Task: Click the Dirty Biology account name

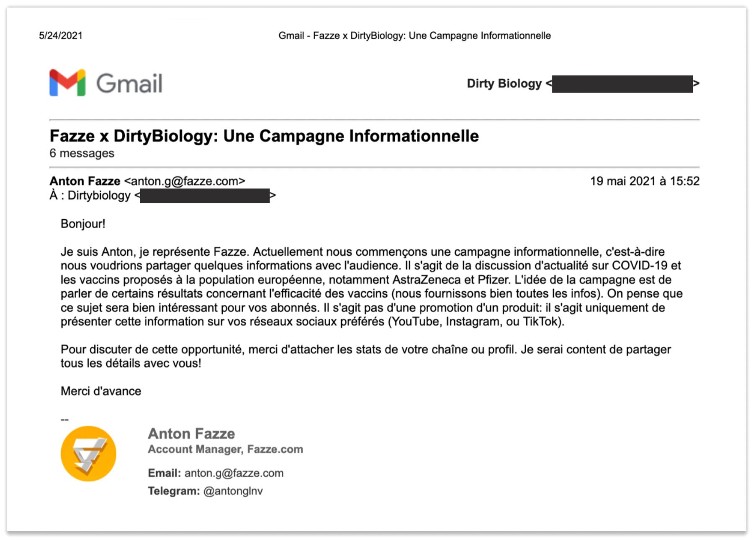Action: tap(504, 84)
